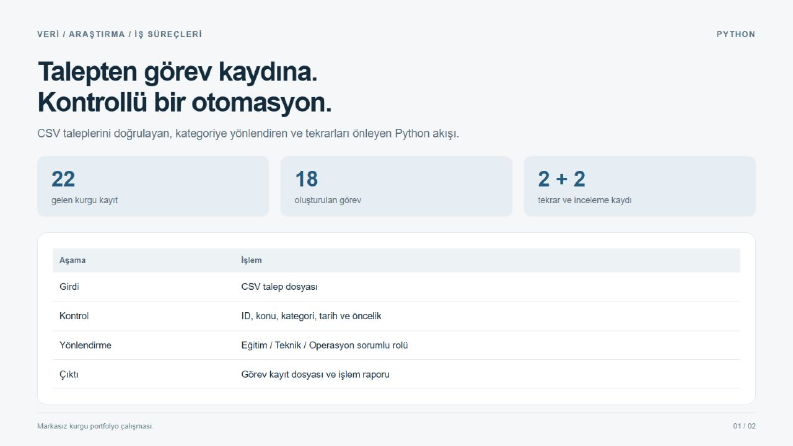Screen dimensions: 793x446
Task: Click the number '18' in the middle card
Action: (x=306, y=179)
